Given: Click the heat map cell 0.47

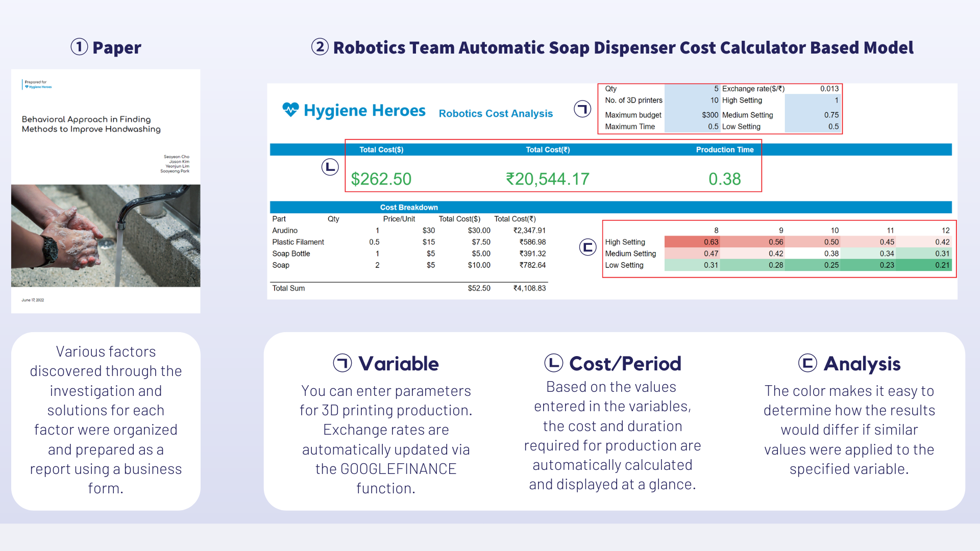Looking at the screenshot, I should 692,254.
